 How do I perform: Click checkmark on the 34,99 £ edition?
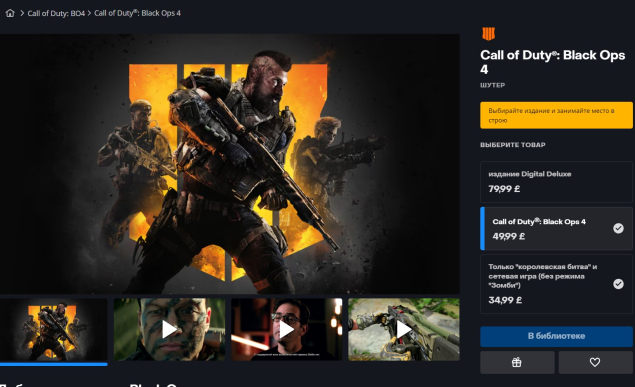618,284
